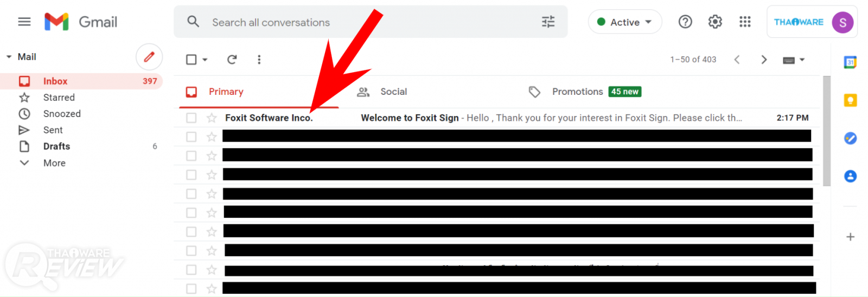Star the Foxit Software email

click(x=212, y=118)
